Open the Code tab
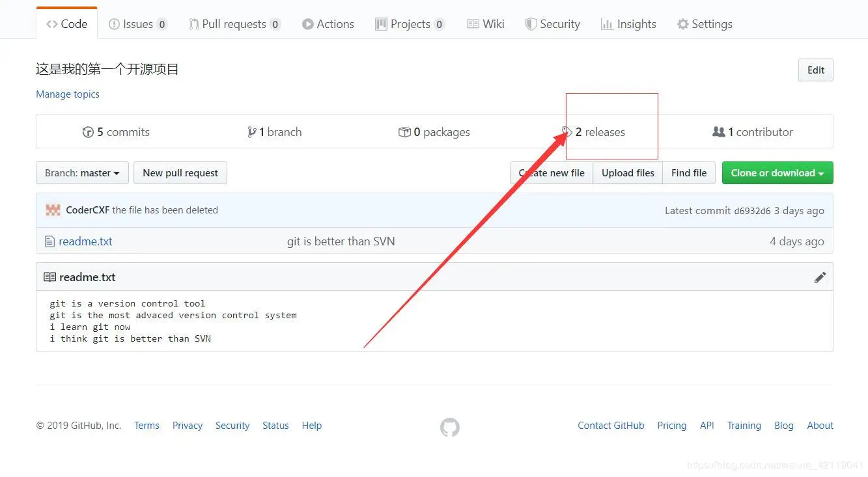The height and width of the screenshot is (477, 868). [x=66, y=24]
